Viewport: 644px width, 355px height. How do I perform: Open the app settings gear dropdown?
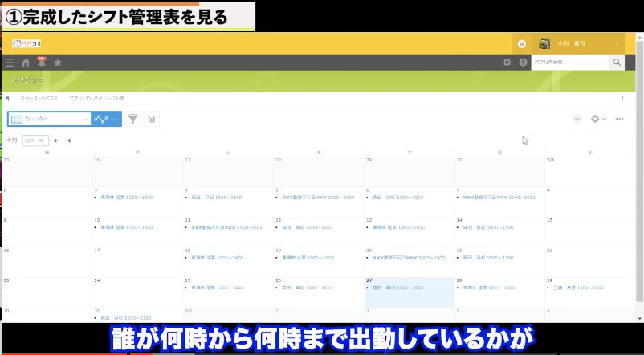(x=597, y=119)
